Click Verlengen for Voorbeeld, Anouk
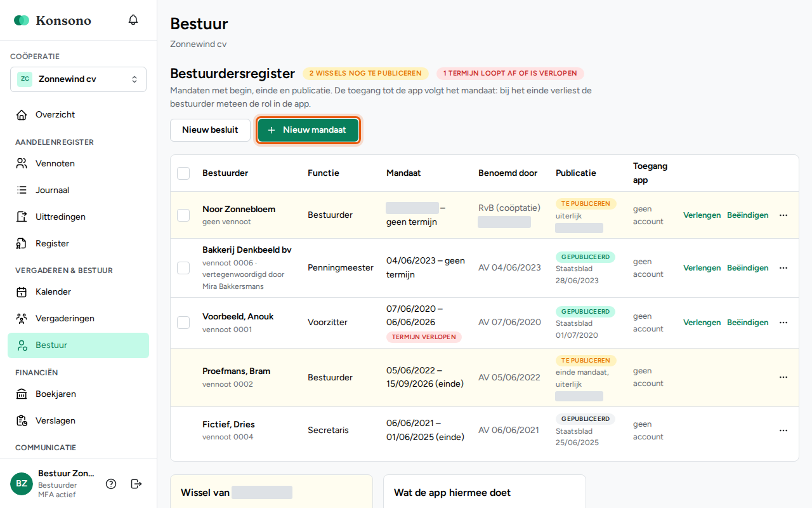The height and width of the screenshot is (508, 812). tap(702, 323)
